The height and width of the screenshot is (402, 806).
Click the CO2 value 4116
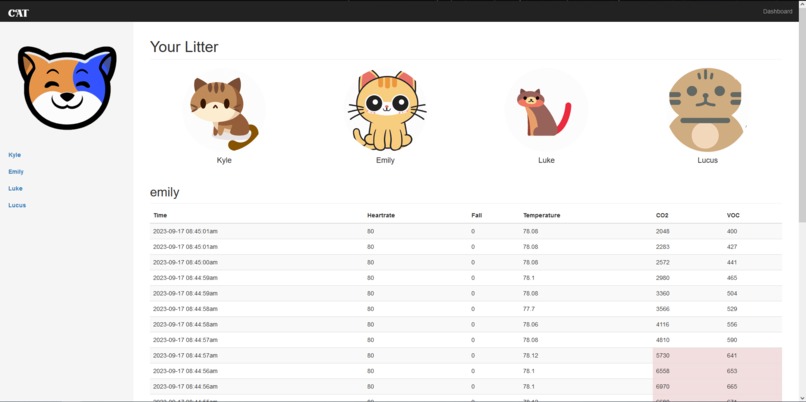pos(663,324)
